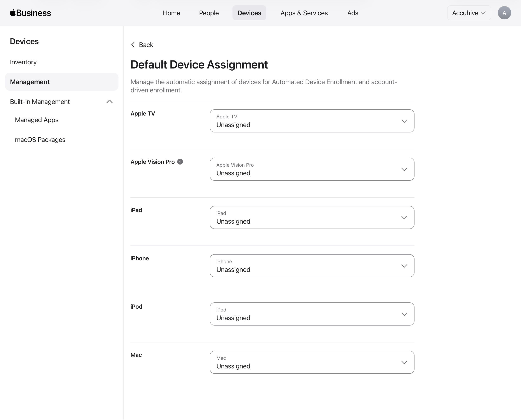Click the Apple Business logo
This screenshot has height=420, width=521.
tap(31, 13)
